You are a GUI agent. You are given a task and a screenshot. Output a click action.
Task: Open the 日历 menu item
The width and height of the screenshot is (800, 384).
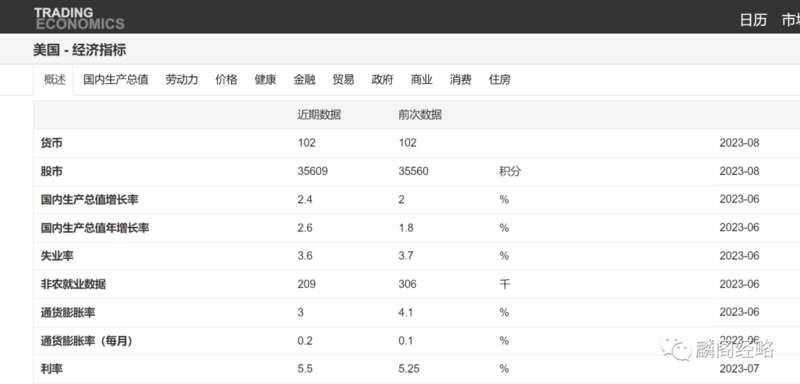click(x=753, y=20)
